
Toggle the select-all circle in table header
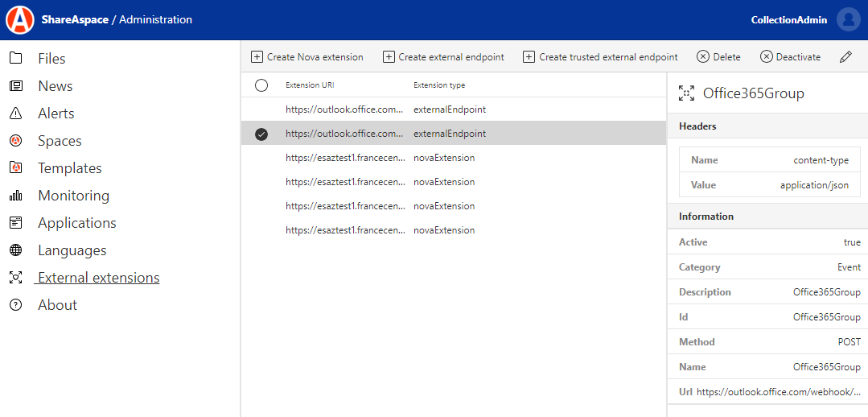coord(261,85)
